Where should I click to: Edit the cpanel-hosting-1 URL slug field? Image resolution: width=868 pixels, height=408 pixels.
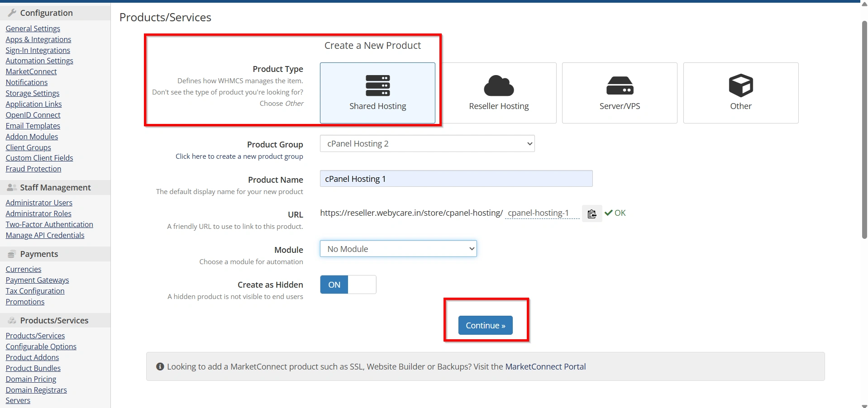click(x=542, y=213)
